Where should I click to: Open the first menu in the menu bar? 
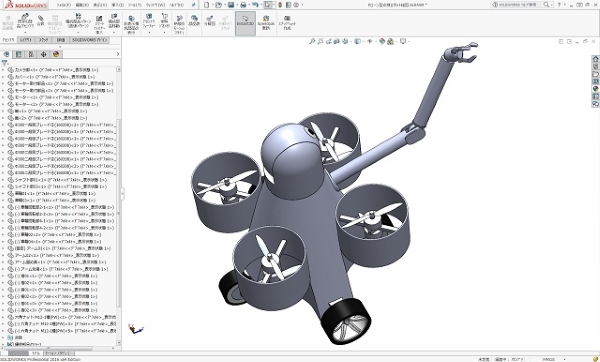pos(63,5)
